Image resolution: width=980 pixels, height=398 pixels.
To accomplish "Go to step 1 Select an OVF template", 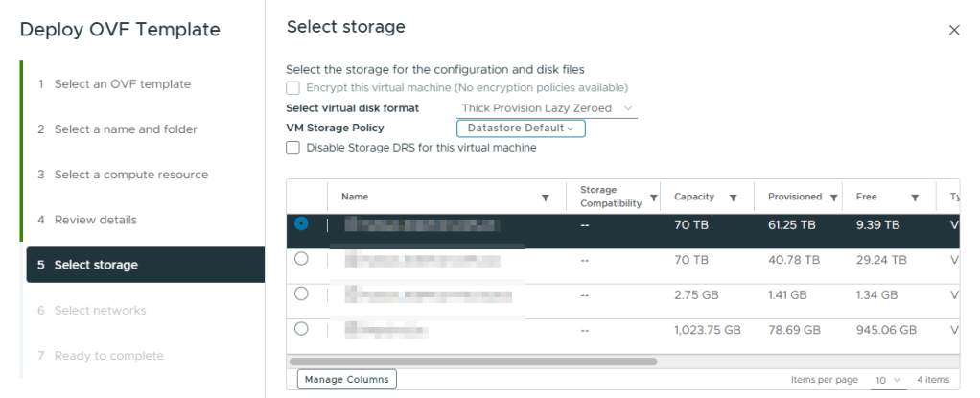I will tap(122, 84).
